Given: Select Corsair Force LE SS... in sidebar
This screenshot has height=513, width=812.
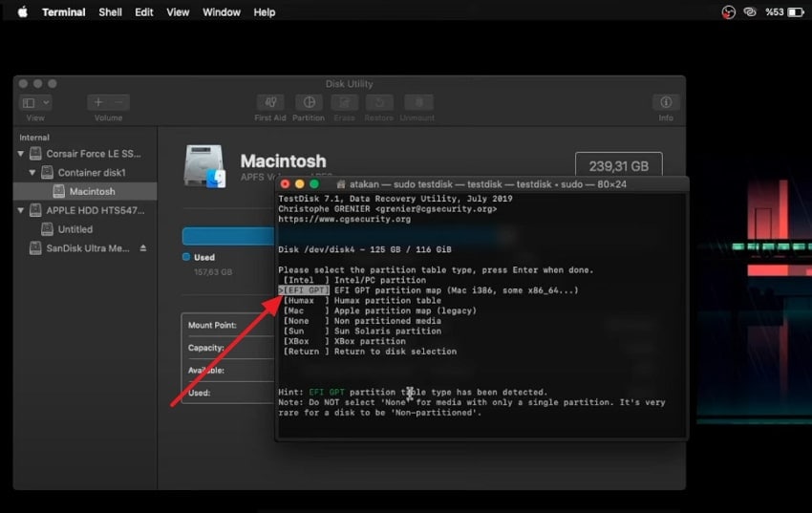Looking at the screenshot, I should click(x=94, y=154).
